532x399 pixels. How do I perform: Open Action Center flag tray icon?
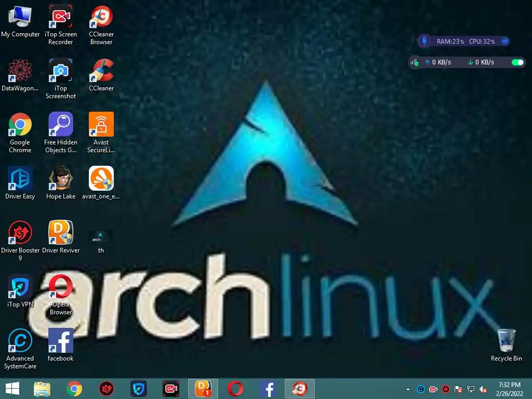coord(458,389)
